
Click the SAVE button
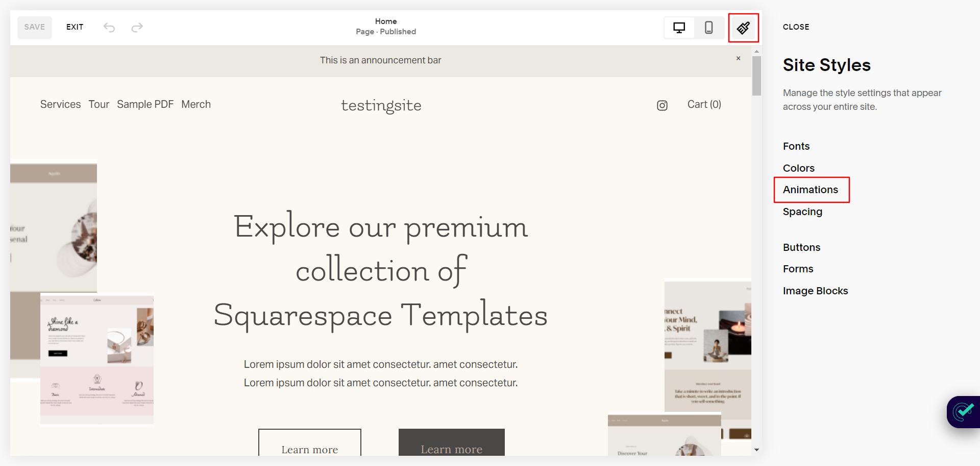point(35,27)
